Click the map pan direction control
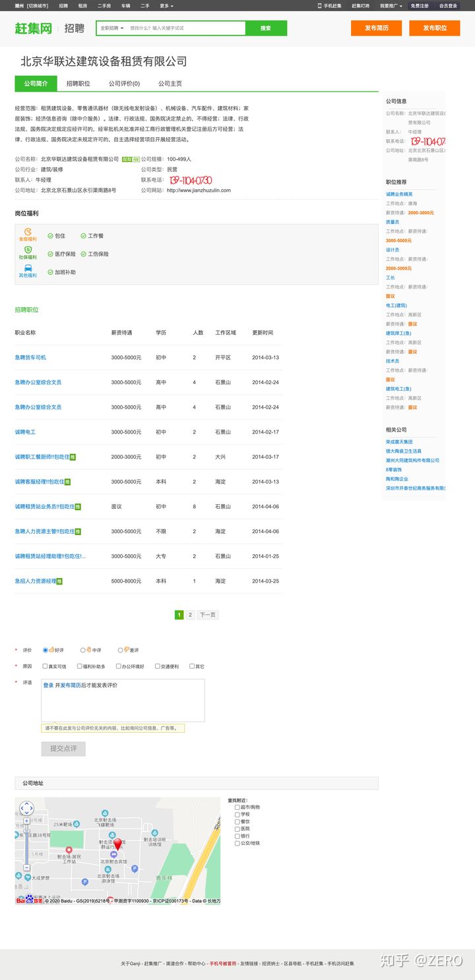 point(26,808)
